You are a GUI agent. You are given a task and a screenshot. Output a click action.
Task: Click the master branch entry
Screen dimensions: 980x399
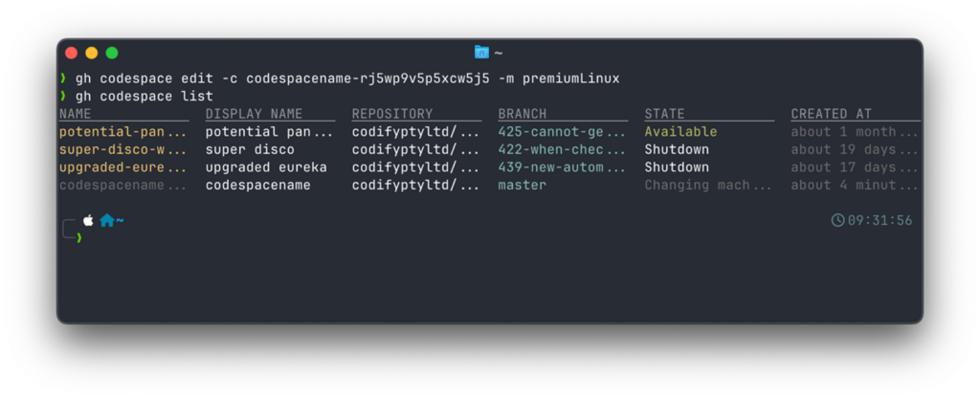(522, 185)
